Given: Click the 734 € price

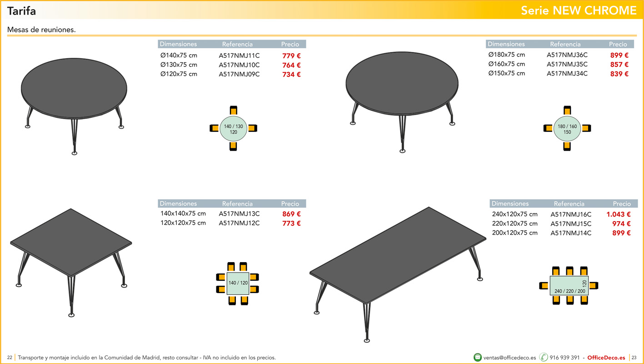Looking at the screenshot, I should pos(291,75).
